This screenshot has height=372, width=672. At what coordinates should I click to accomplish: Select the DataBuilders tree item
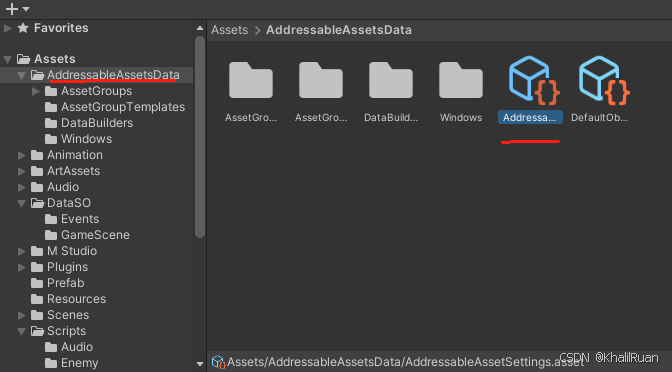[96, 123]
